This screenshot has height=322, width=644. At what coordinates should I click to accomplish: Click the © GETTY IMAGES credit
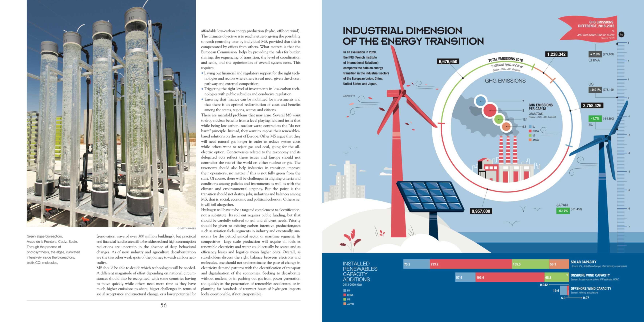pos(187,229)
